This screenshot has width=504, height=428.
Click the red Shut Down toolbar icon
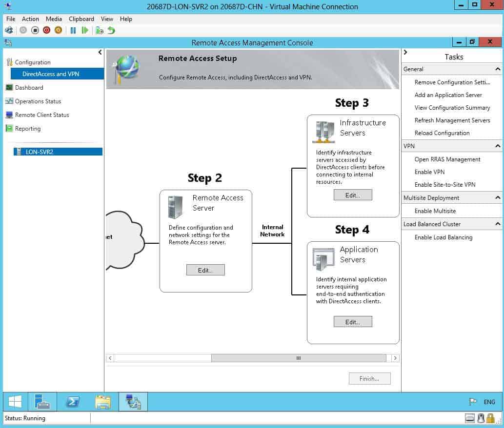[x=47, y=30]
